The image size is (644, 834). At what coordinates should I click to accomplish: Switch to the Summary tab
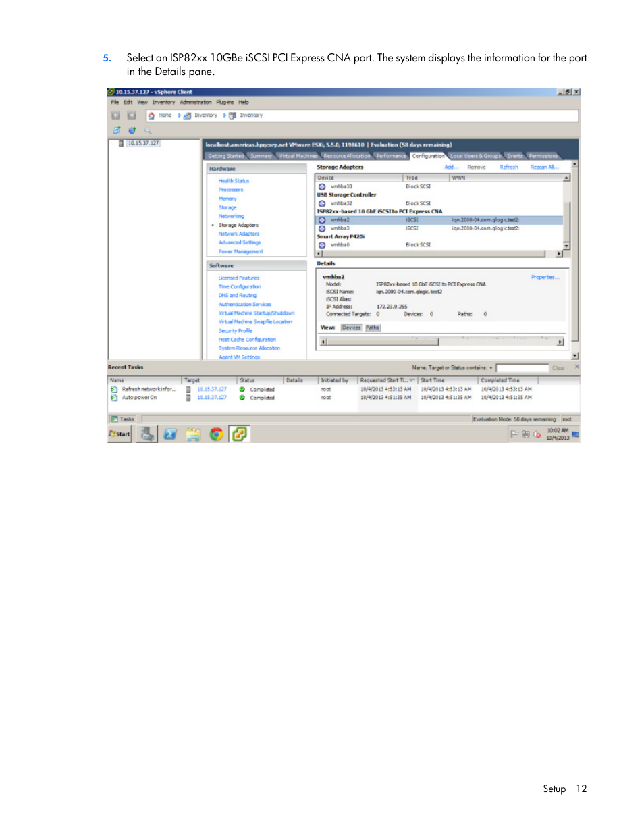click(261, 156)
